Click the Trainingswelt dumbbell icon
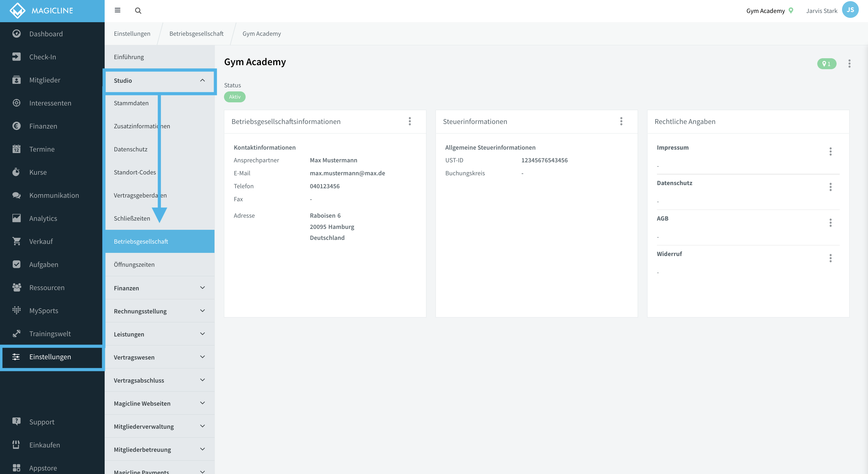This screenshot has width=868, height=474. pyautogui.click(x=16, y=333)
